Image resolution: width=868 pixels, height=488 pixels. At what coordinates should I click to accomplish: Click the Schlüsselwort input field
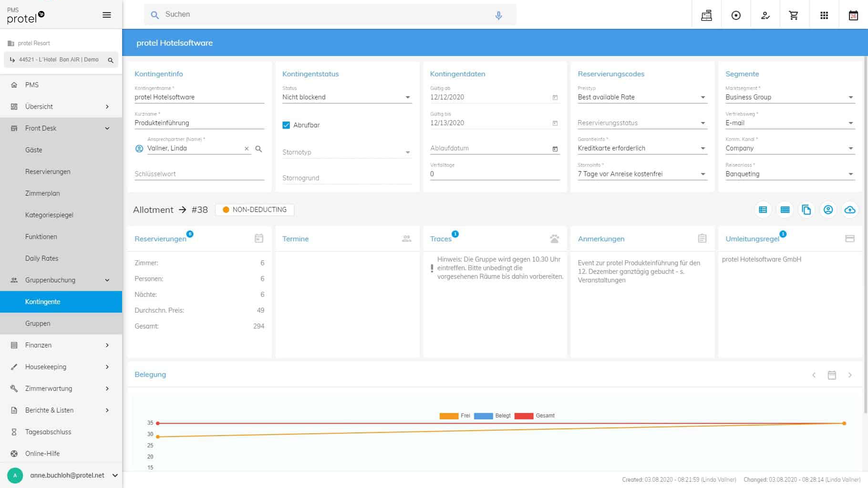coord(199,174)
